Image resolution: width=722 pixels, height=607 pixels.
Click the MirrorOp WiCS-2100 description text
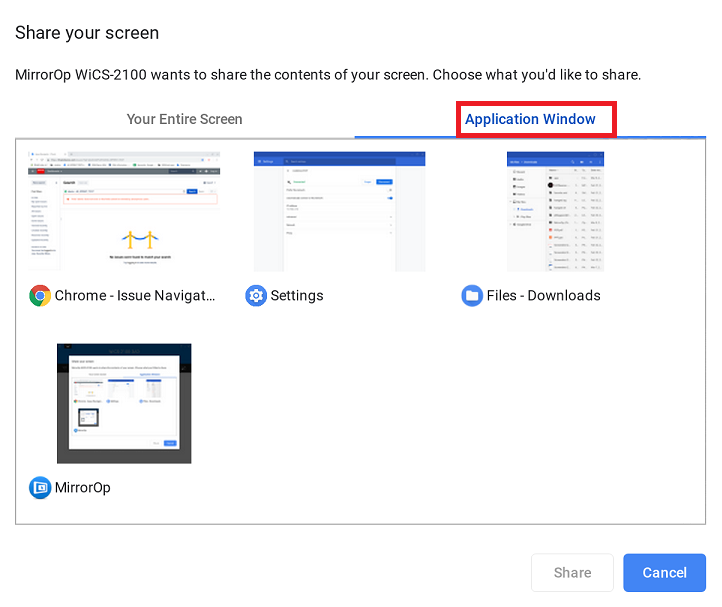328,75
